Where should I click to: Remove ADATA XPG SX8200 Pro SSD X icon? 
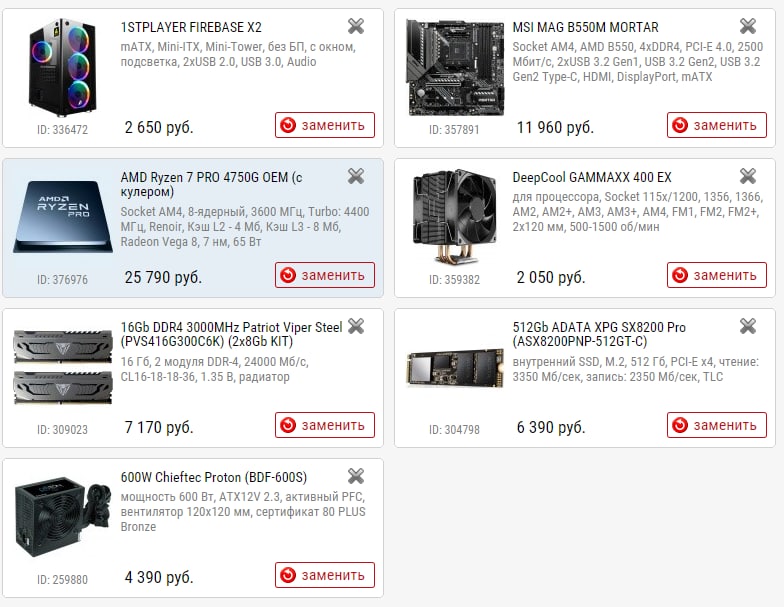(748, 326)
